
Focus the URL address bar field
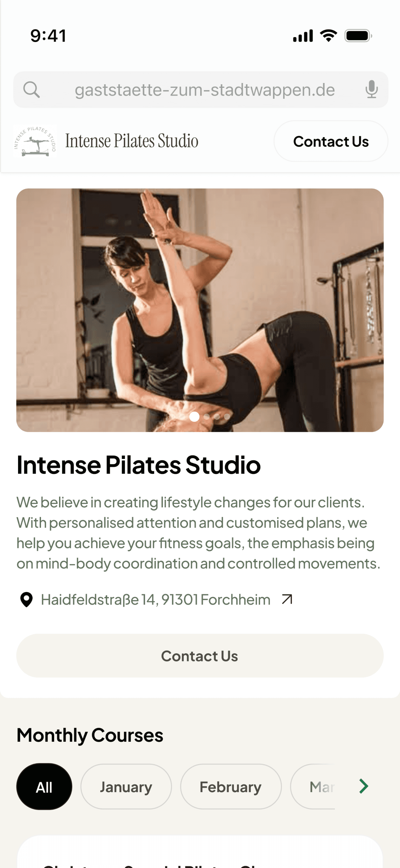coord(201,90)
